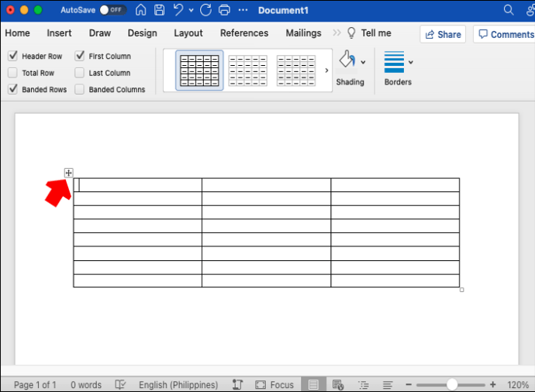The image size is (535, 392).
Task: Undo the last action
Action: click(x=178, y=9)
